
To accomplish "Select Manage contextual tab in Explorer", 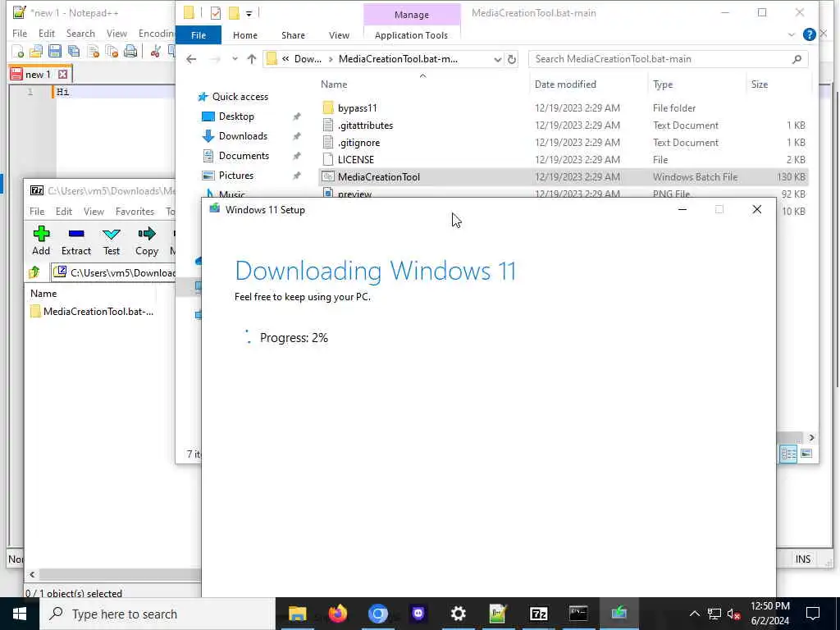I will coord(412,15).
